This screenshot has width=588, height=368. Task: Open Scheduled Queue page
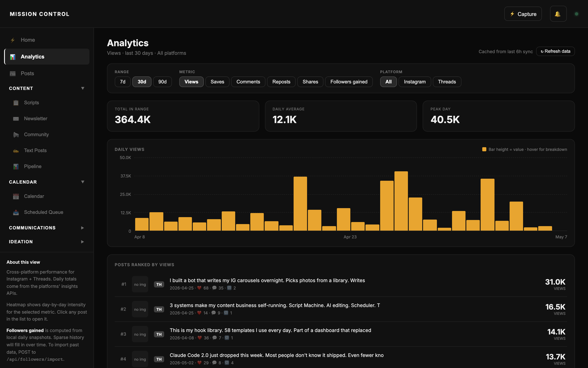pos(47,212)
